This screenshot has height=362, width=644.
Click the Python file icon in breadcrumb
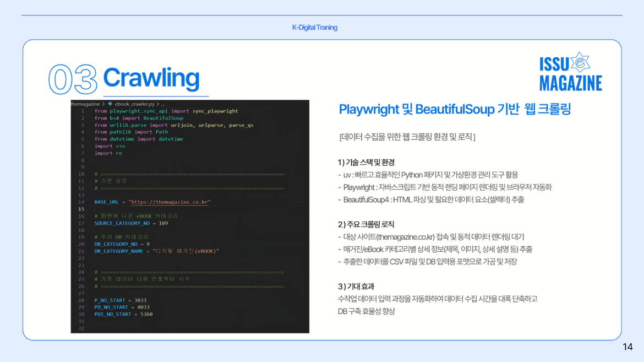click(x=110, y=104)
